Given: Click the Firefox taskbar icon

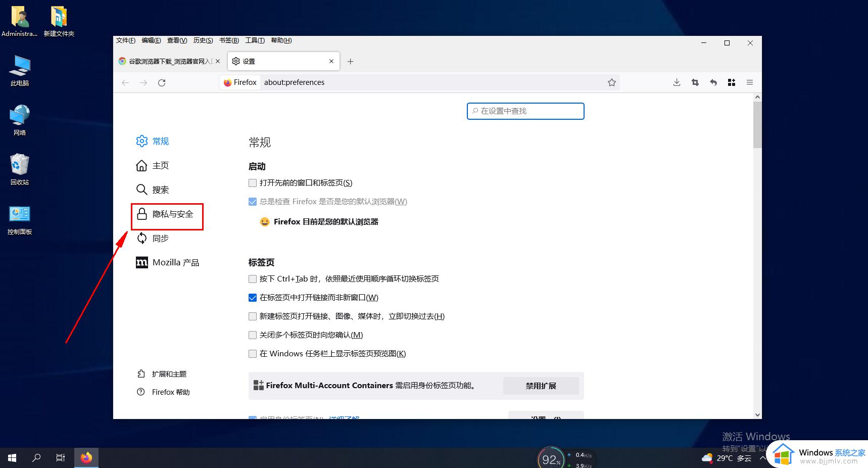Looking at the screenshot, I should (86, 458).
